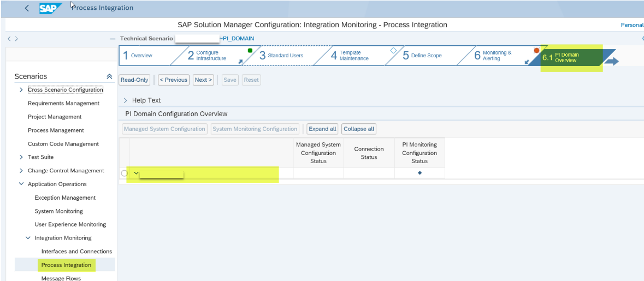Image resolution: width=644 pixels, height=281 pixels.
Task: Click the Process Integration title in header
Action: point(102,8)
